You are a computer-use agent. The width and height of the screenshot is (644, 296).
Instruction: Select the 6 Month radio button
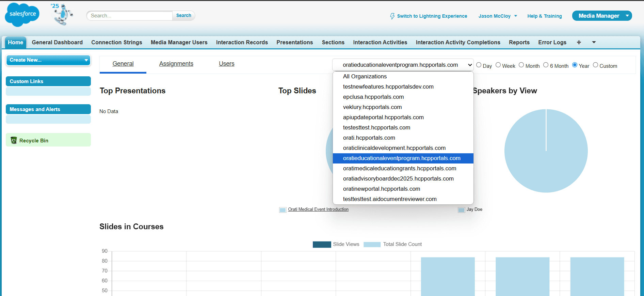(546, 65)
